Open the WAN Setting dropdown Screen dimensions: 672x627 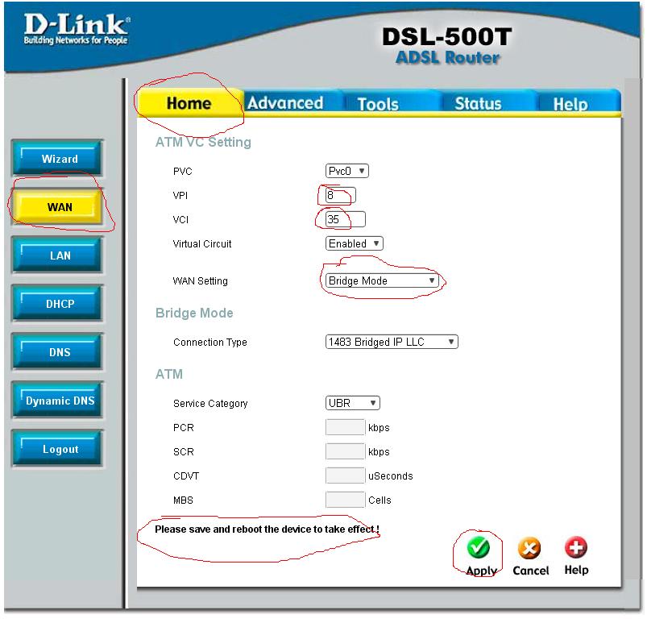point(382,280)
